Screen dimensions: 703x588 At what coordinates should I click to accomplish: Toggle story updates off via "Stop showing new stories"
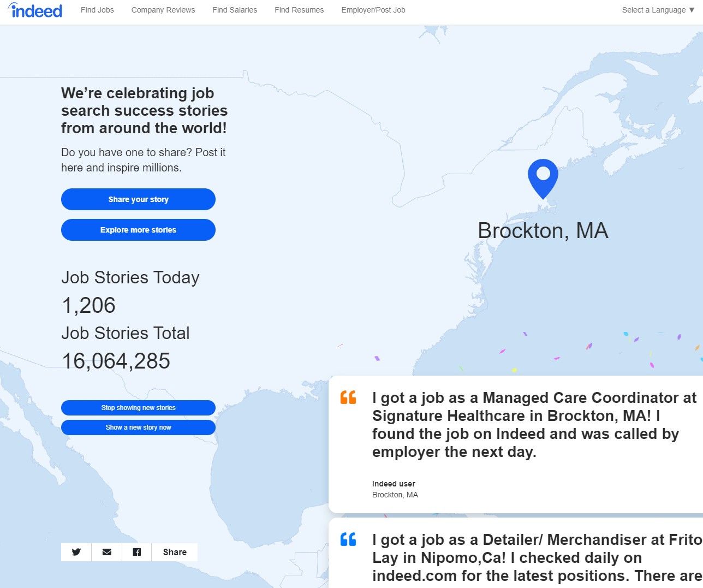[138, 408]
